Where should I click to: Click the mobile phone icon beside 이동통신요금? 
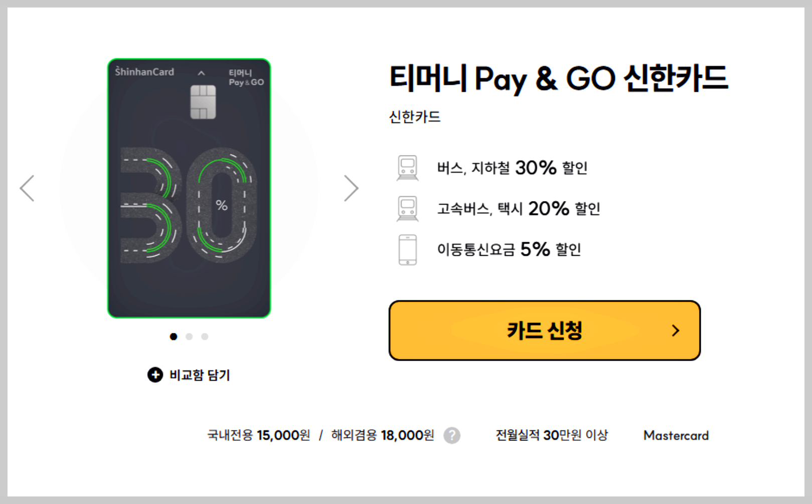point(407,249)
